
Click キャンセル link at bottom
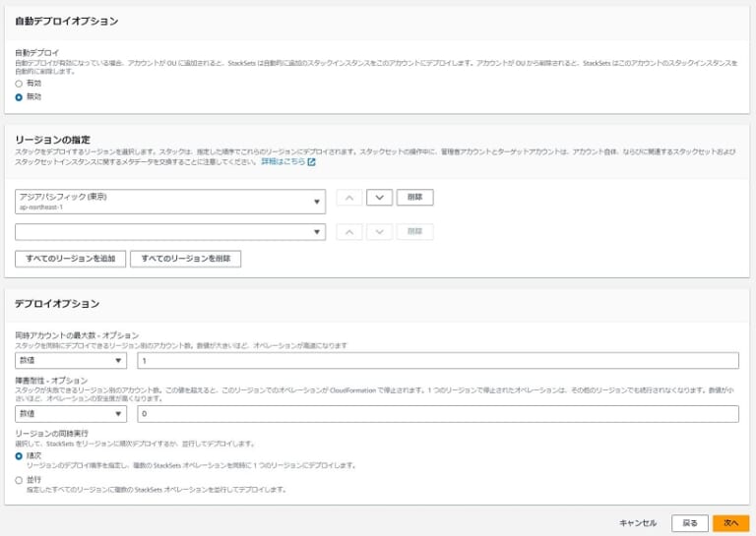tap(638, 523)
